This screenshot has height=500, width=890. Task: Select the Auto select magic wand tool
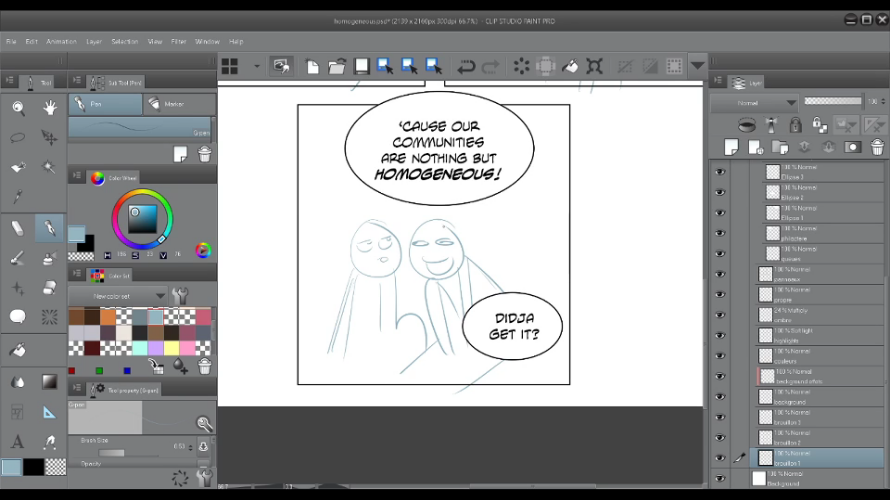click(49, 167)
